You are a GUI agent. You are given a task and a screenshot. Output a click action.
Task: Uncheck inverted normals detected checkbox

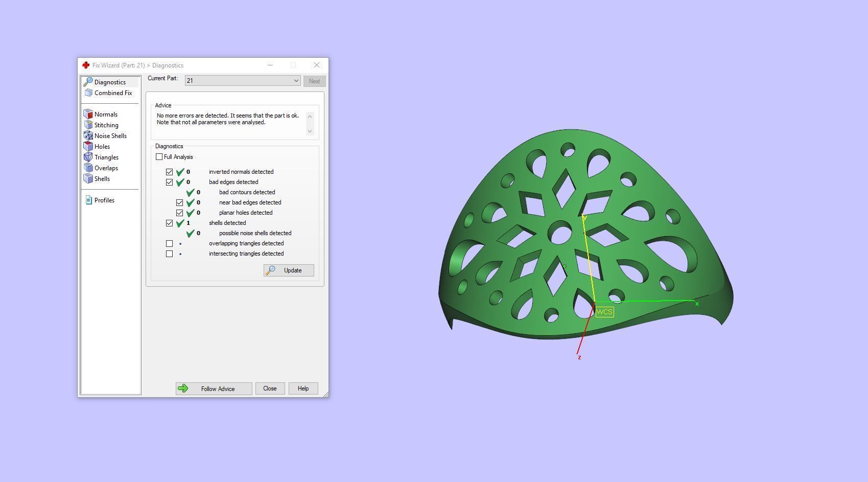[x=170, y=172]
